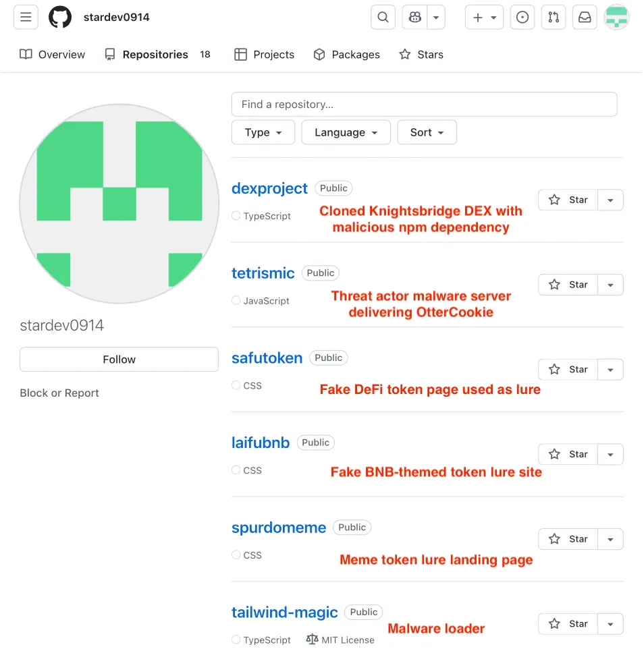This screenshot has width=644, height=651.
Task: Open the Type filter dropdown
Action: [263, 132]
